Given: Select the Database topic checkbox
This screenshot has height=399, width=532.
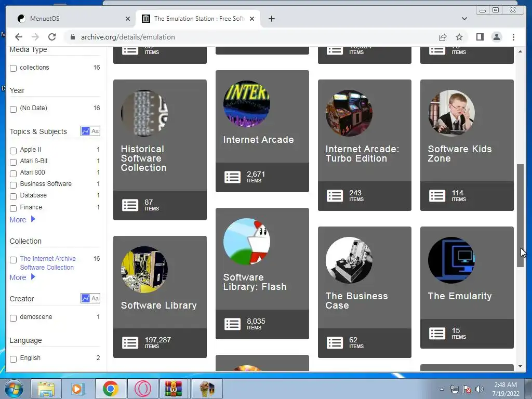Looking at the screenshot, I should [x=13, y=196].
